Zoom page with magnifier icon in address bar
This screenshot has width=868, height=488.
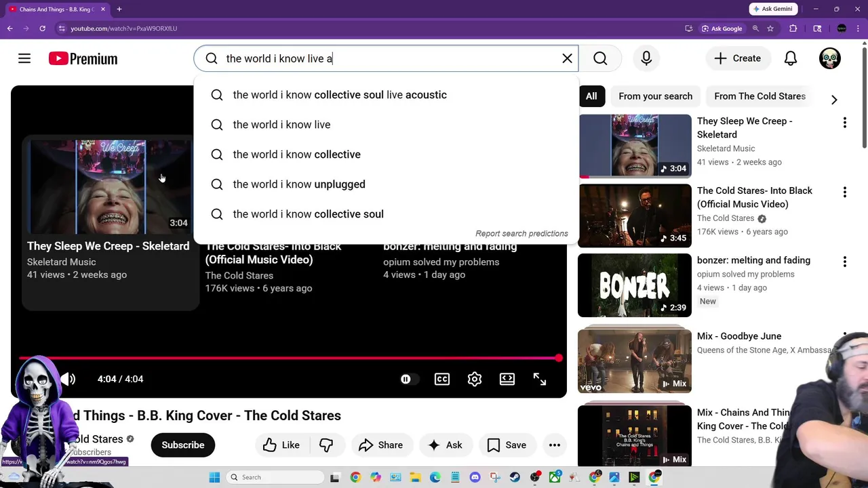click(755, 28)
